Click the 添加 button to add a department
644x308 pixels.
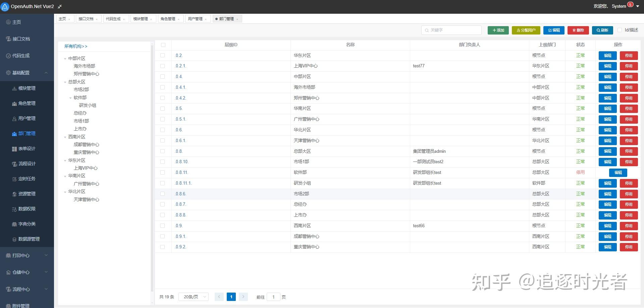[498, 30]
